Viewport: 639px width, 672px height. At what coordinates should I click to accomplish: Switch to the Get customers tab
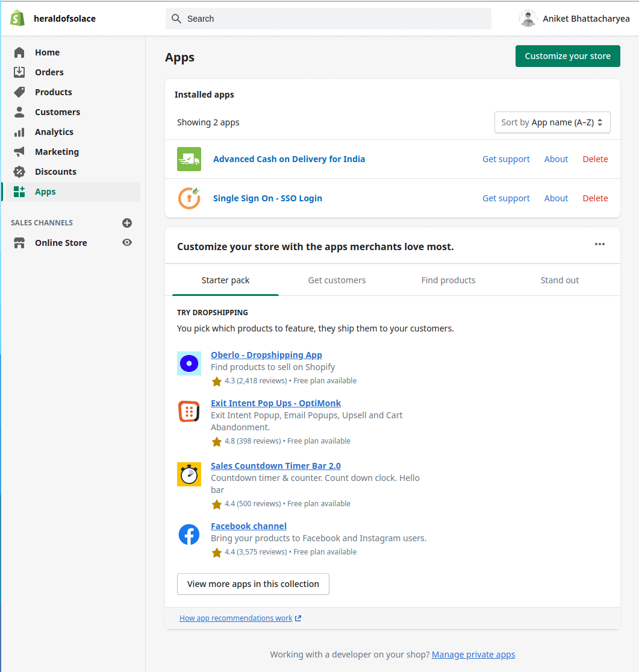(x=337, y=280)
